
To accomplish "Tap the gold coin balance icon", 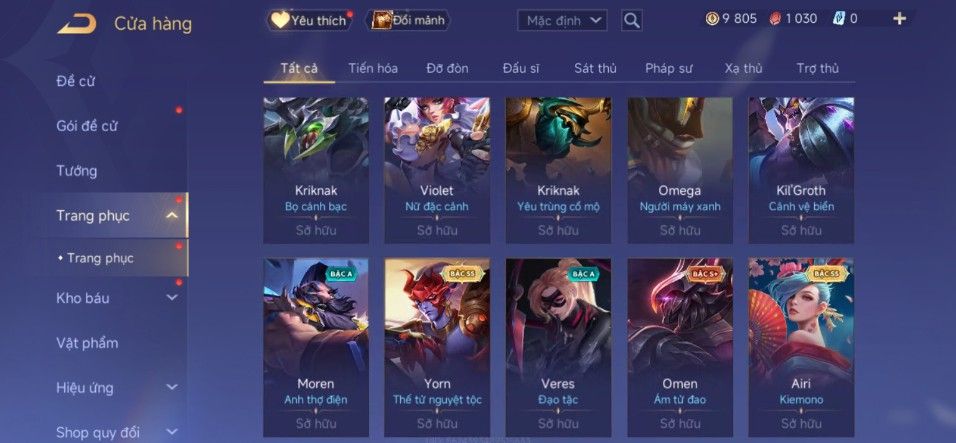I will [x=712, y=19].
